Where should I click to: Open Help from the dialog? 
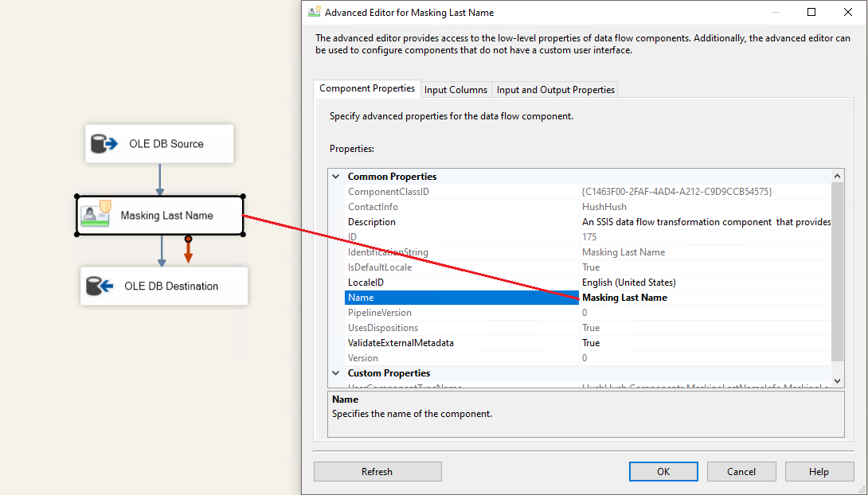click(x=819, y=472)
